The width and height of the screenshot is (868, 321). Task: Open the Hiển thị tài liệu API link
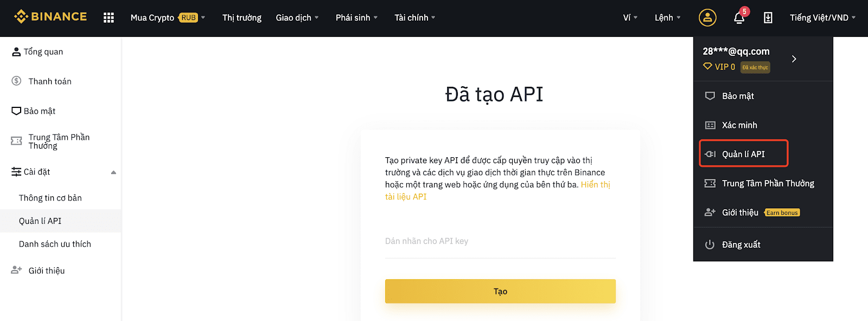[x=497, y=190]
